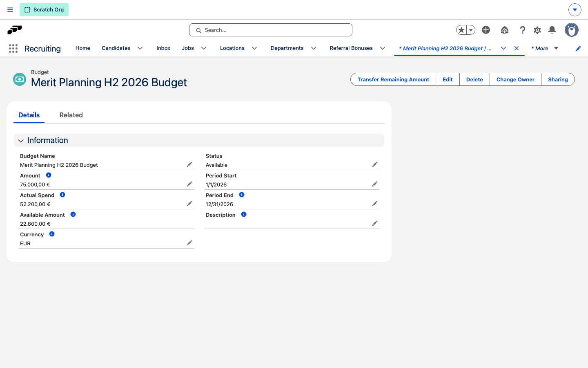Focus the global Search field

click(271, 30)
